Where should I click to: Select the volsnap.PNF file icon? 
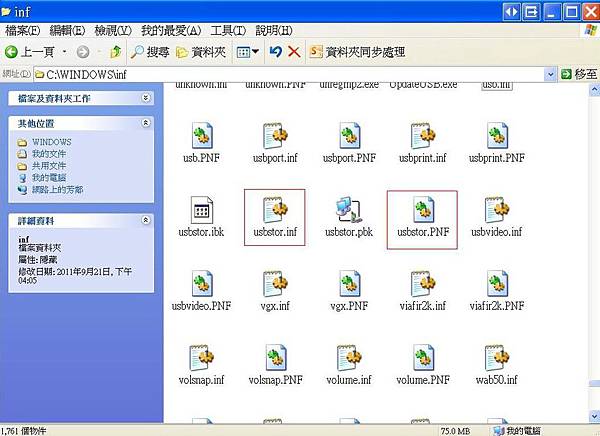coord(276,358)
